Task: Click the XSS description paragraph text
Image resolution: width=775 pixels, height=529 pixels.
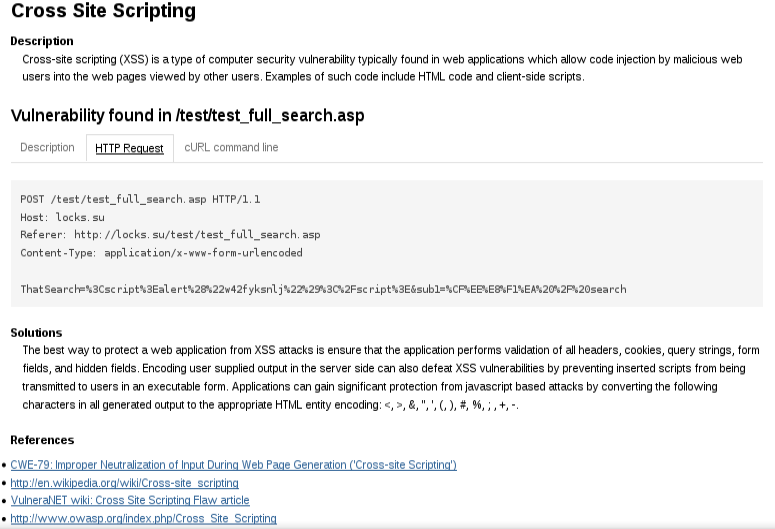Action: click(382, 68)
